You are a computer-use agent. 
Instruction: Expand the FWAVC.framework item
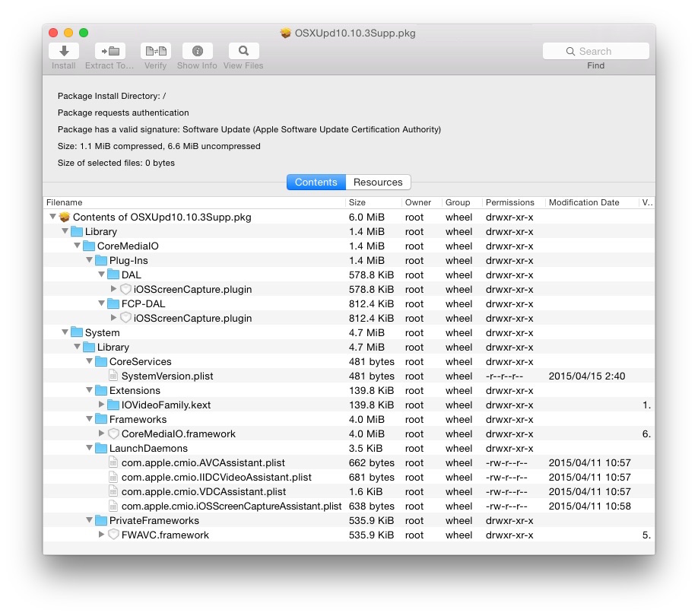pos(101,535)
